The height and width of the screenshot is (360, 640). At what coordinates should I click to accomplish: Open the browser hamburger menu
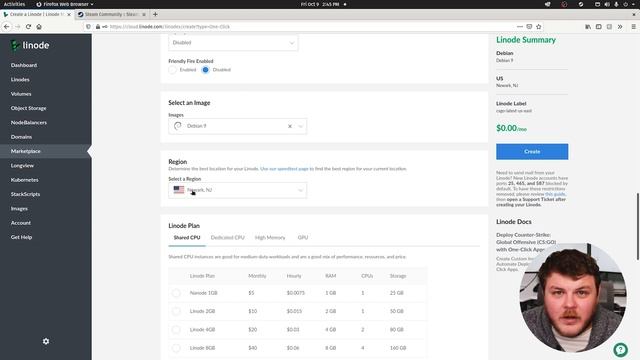pos(633,27)
